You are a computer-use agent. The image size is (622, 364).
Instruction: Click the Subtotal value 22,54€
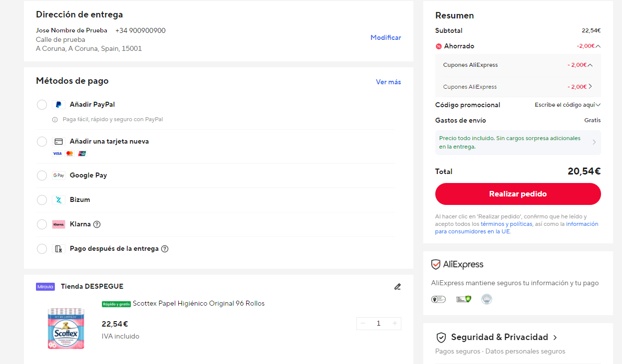point(591,31)
